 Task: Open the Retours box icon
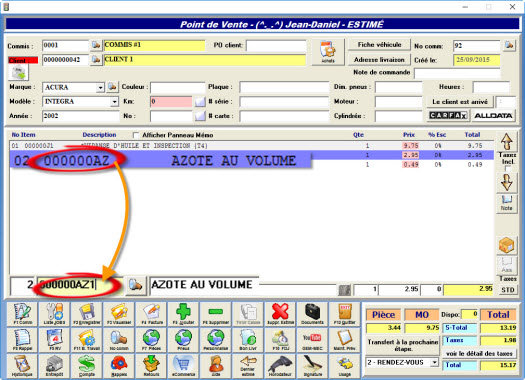click(x=151, y=366)
